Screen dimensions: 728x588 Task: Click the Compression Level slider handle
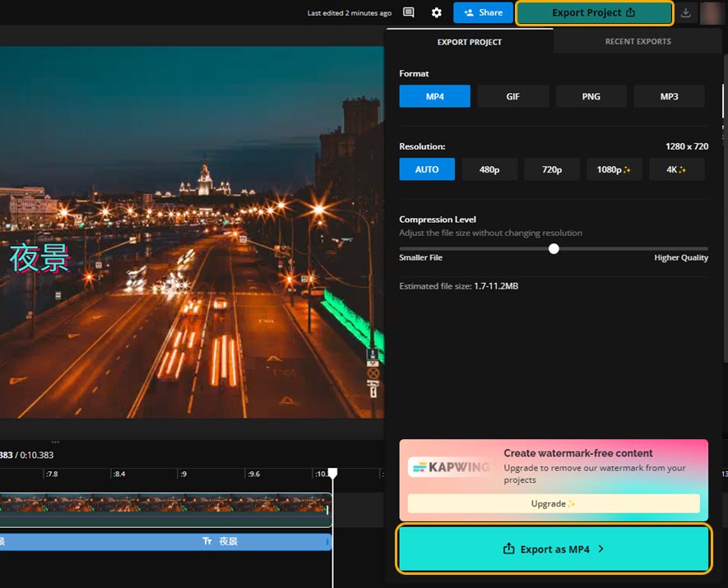(554, 248)
